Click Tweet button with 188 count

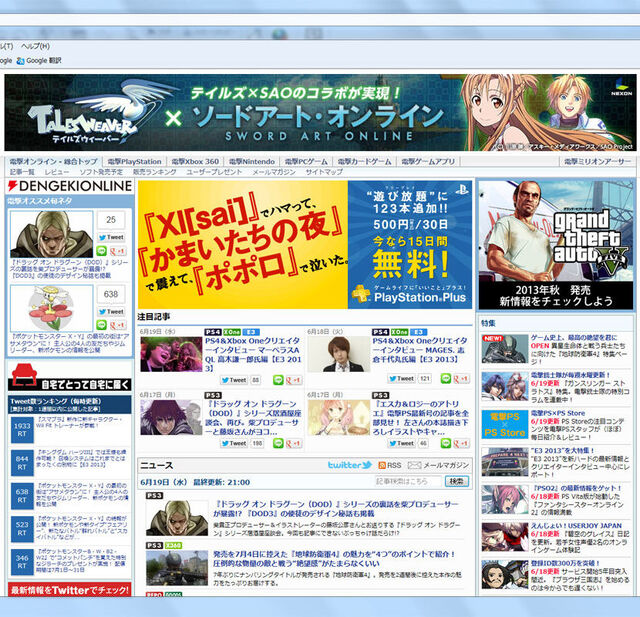click(234, 443)
